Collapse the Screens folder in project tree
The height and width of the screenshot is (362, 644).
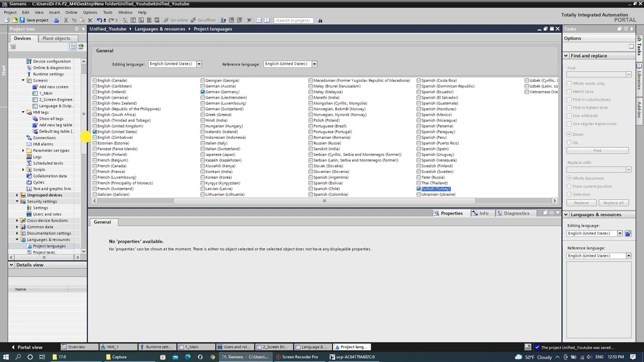pos(23,80)
